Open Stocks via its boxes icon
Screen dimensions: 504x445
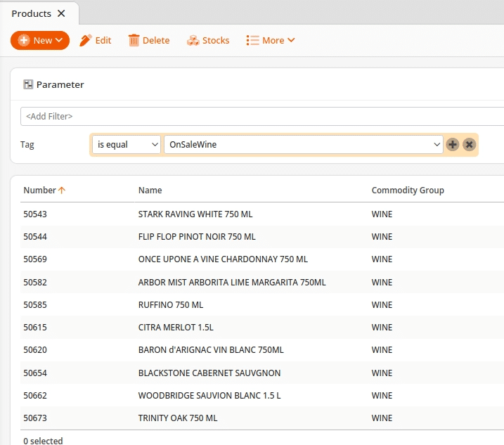193,41
